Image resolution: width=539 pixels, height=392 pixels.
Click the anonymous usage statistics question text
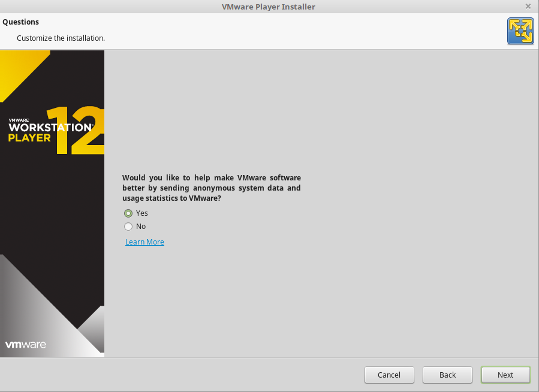click(212, 188)
